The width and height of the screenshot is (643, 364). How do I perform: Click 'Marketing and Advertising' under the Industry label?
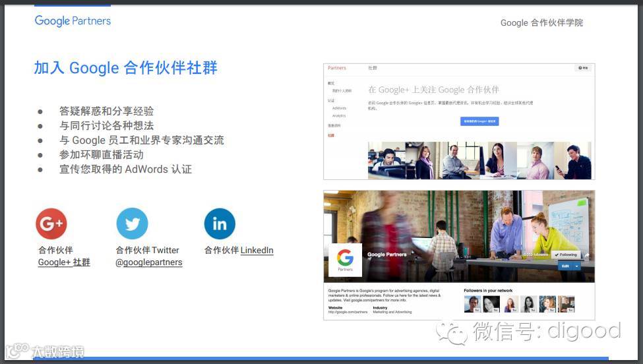click(392, 312)
